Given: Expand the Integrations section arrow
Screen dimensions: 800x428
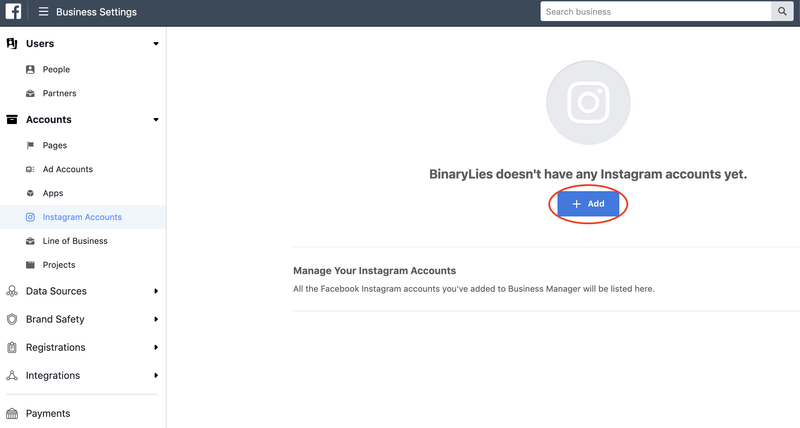Looking at the screenshot, I should (x=156, y=376).
